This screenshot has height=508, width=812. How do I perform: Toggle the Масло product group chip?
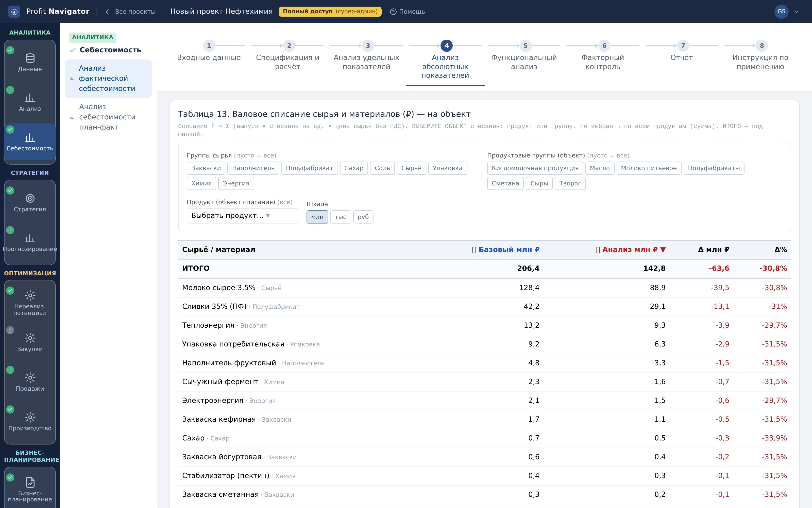click(x=600, y=168)
